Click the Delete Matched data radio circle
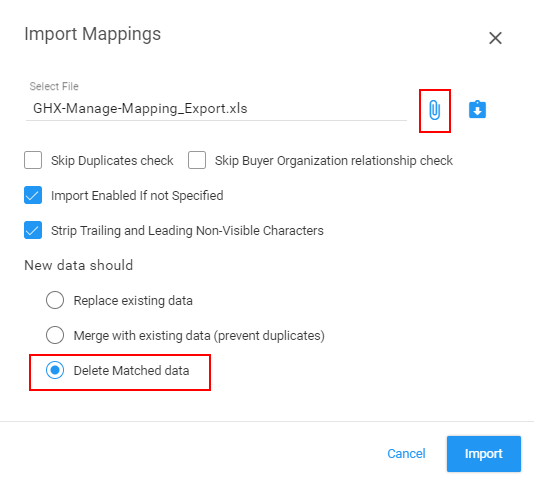The width and height of the screenshot is (534, 482). 55,370
